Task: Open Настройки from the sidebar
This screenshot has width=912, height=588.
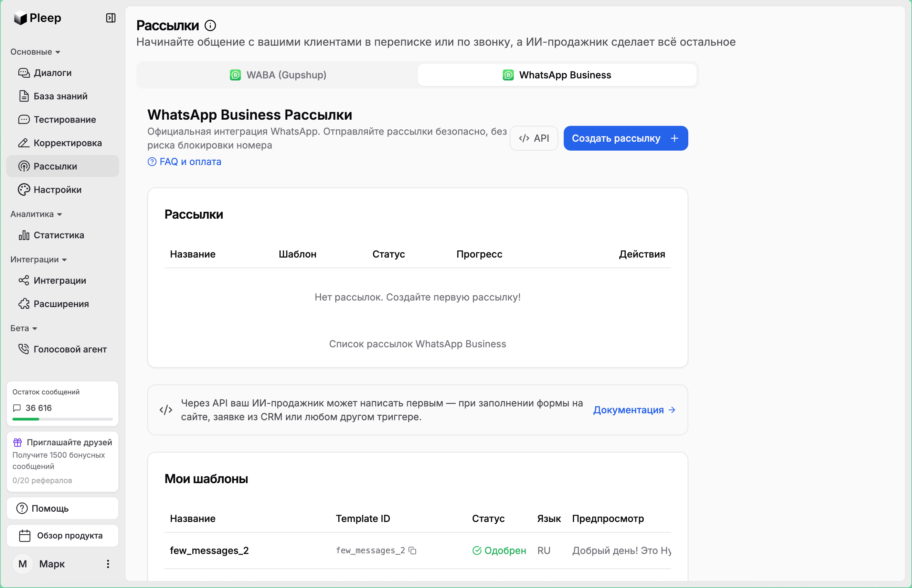Action: click(63, 190)
